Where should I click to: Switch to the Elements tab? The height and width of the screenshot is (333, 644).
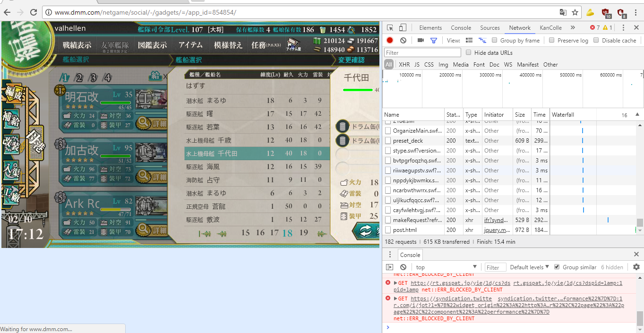pyautogui.click(x=430, y=28)
